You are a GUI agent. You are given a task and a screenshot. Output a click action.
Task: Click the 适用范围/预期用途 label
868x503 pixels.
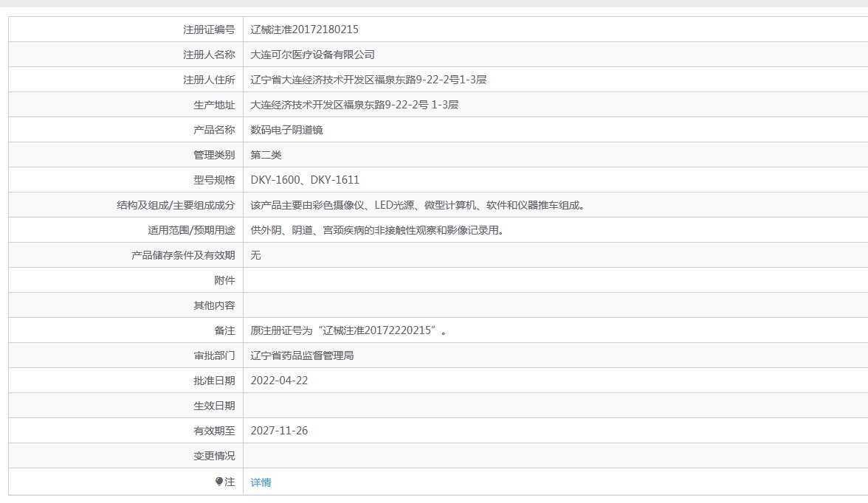pyautogui.click(x=192, y=230)
